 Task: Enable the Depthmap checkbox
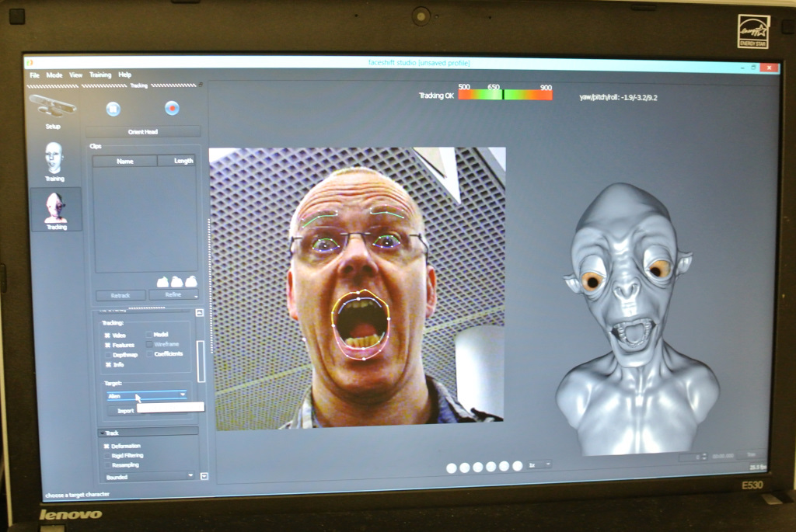coord(107,354)
